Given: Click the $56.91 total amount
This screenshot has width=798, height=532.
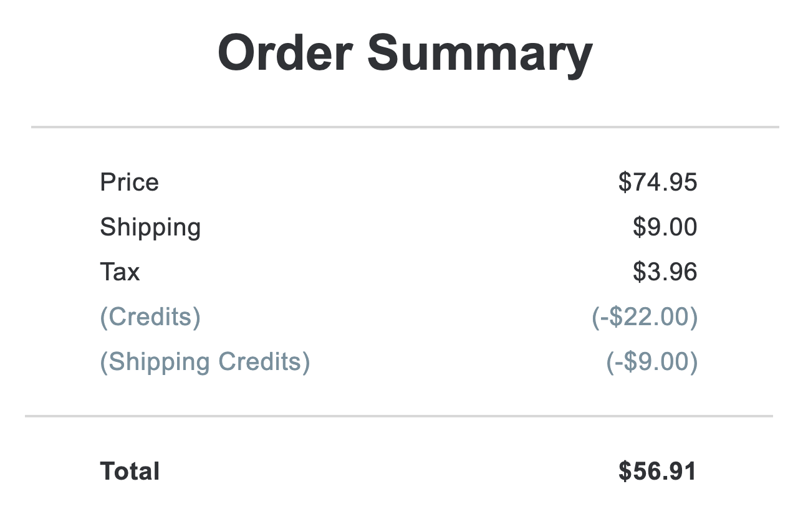Looking at the screenshot, I should [x=657, y=472].
